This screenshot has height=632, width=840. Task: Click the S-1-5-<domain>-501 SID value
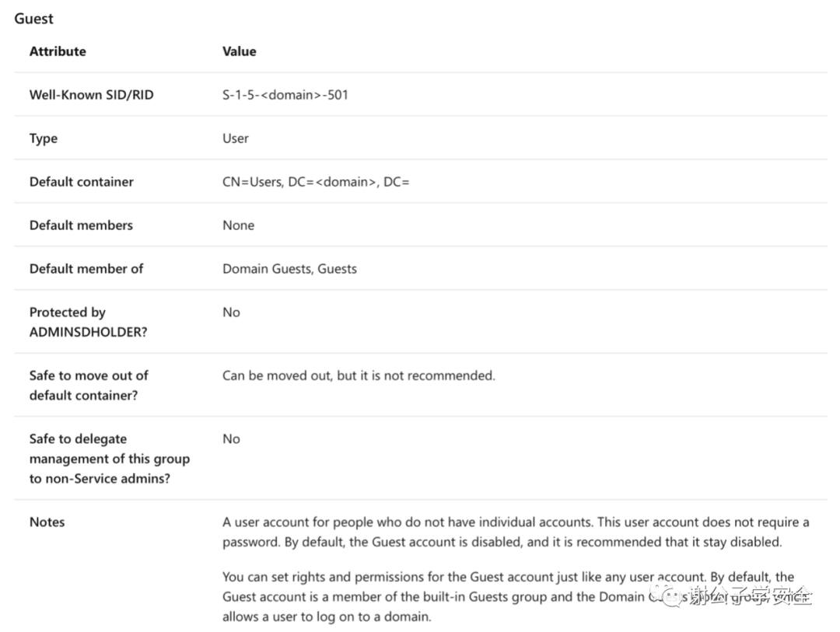pos(285,95)
